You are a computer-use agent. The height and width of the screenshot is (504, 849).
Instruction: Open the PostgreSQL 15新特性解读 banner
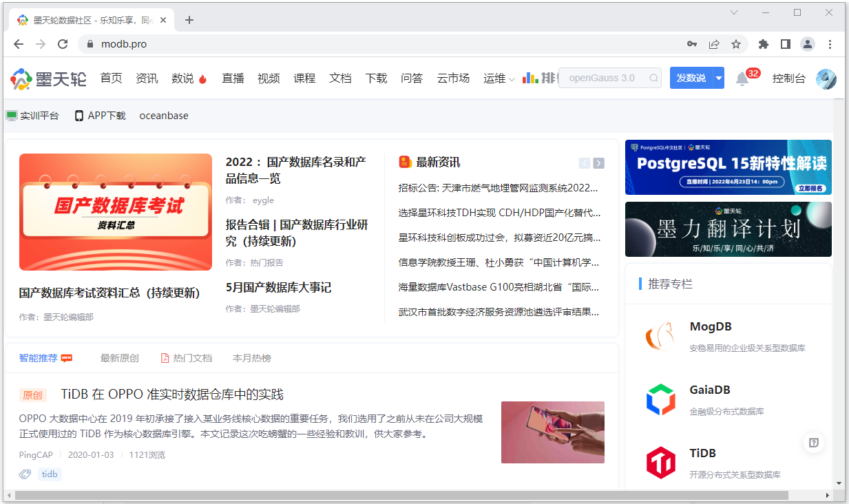click(x=729, y=167)
